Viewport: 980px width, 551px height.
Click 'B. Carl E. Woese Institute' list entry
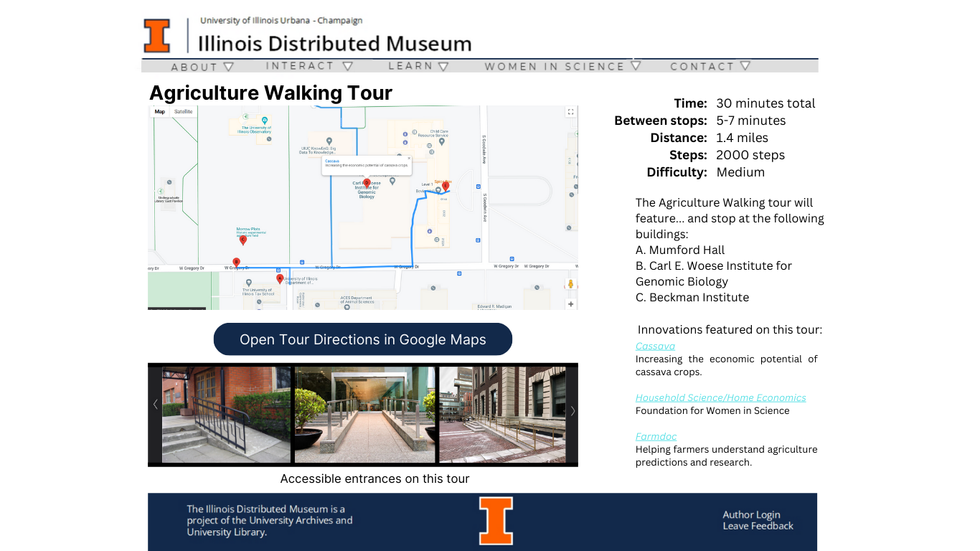pyautogui.click(x=714, y=273)
